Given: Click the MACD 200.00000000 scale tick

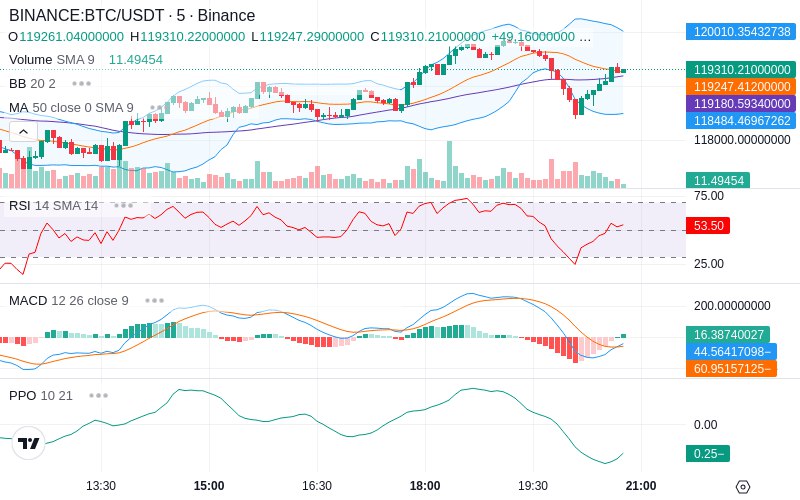Looking at the screenshot, I should click(732, 306).
